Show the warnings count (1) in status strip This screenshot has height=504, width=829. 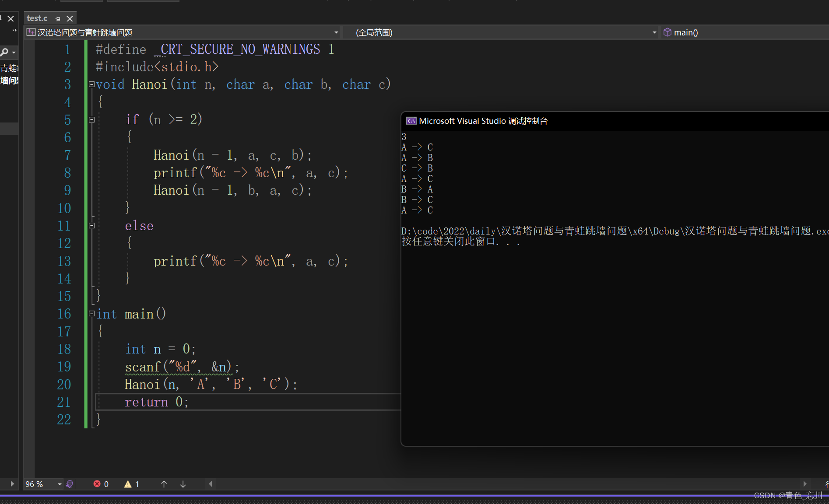[x=132, y=484]
